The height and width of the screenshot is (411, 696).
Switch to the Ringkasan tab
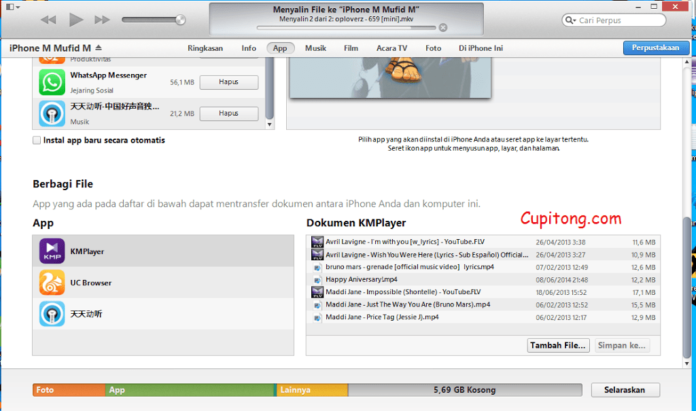205,48
